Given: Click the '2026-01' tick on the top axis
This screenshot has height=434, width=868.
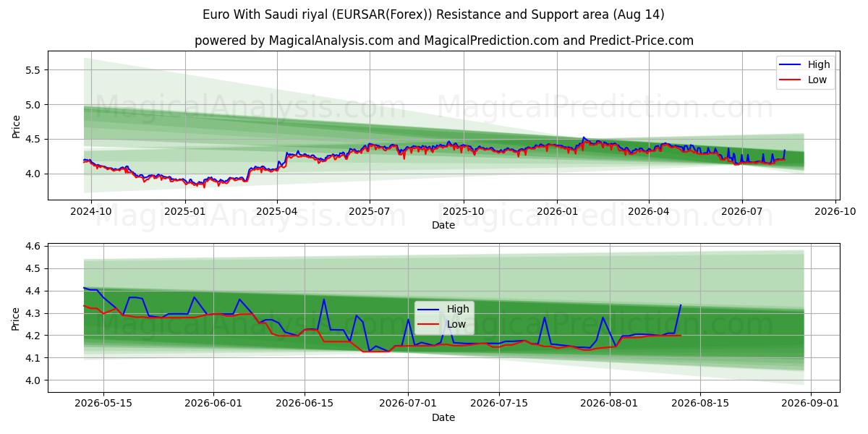Looking at the screenshot, I should click(557, 210).
